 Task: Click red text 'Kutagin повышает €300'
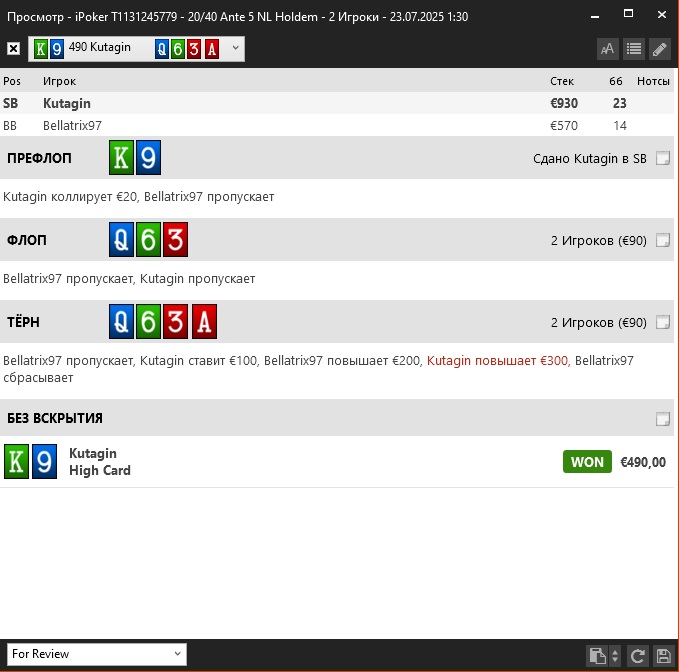pyautogui.click(x=497, y=361)
